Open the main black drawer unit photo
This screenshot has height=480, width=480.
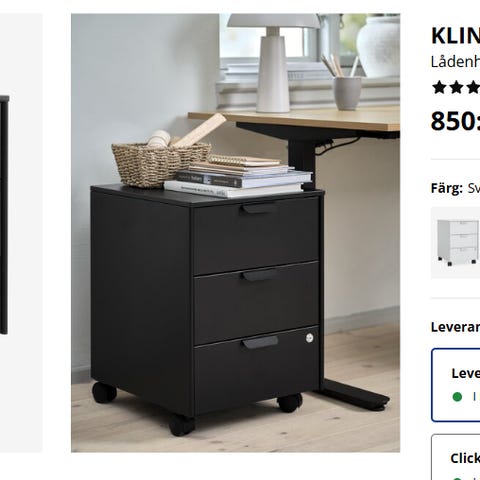[x=235, y=233]
